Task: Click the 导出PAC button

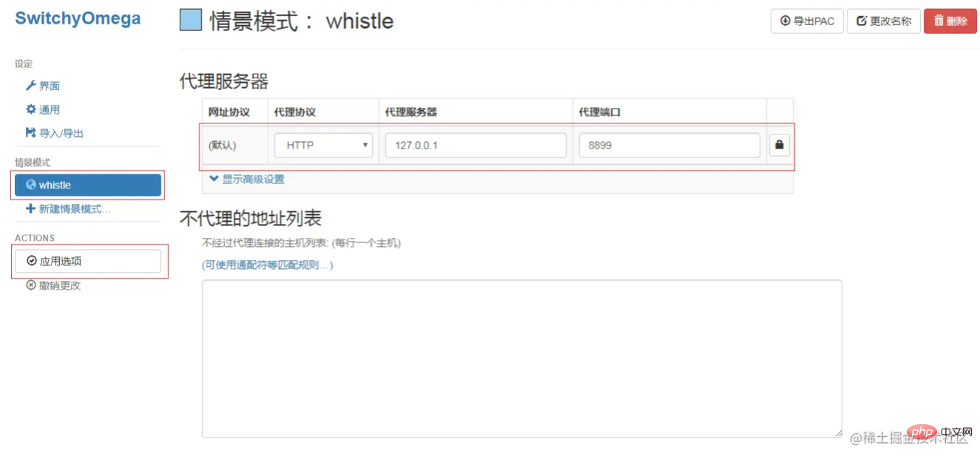Action: coord(807,21)
